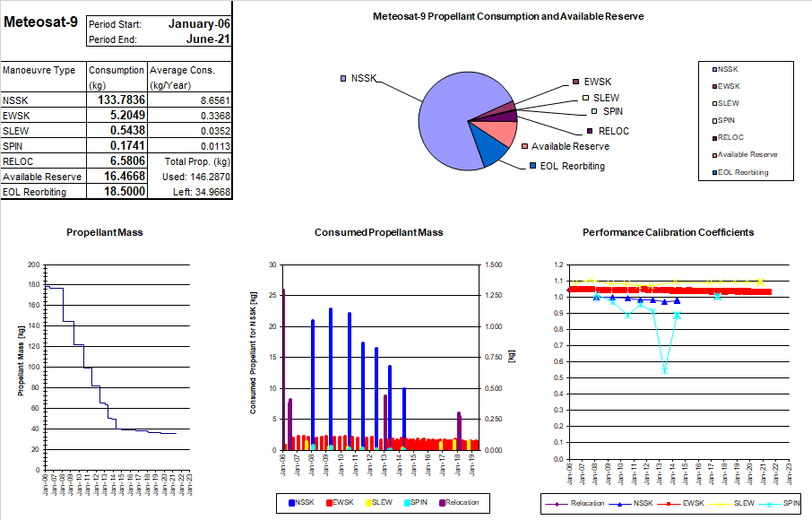812x520 pixels.
Task: Click the NSSK consumption value 133.7836
Action: (x=121, y=100)
